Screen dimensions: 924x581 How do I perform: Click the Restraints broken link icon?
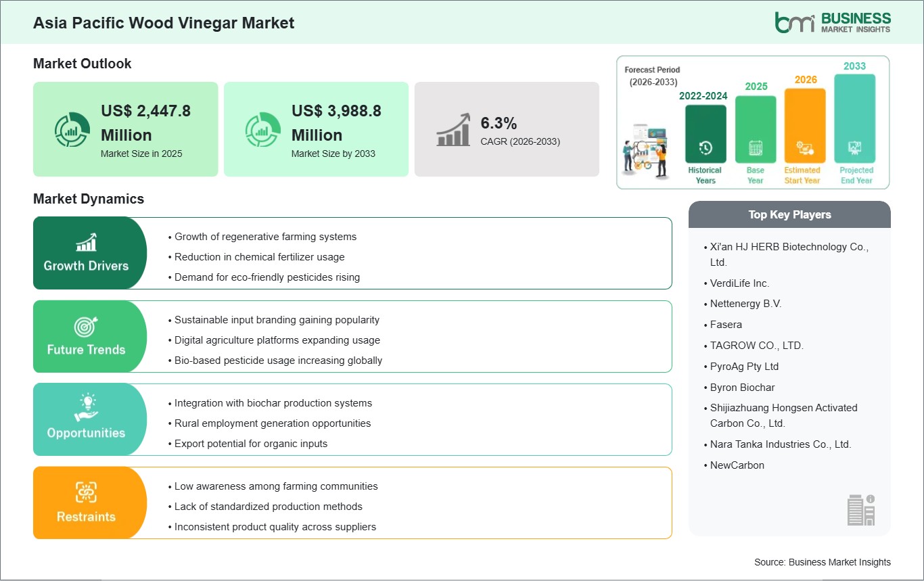[x=86, y=492]
